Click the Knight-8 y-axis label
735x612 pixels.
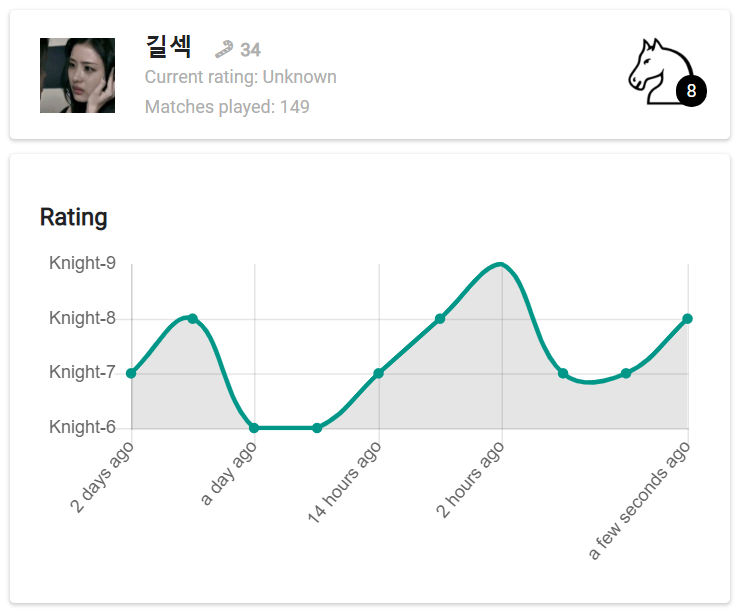pyautogui.click(x=82, y=319)
